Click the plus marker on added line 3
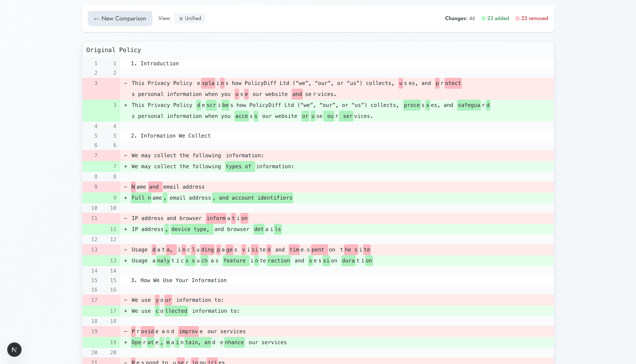 pos(125,105)
